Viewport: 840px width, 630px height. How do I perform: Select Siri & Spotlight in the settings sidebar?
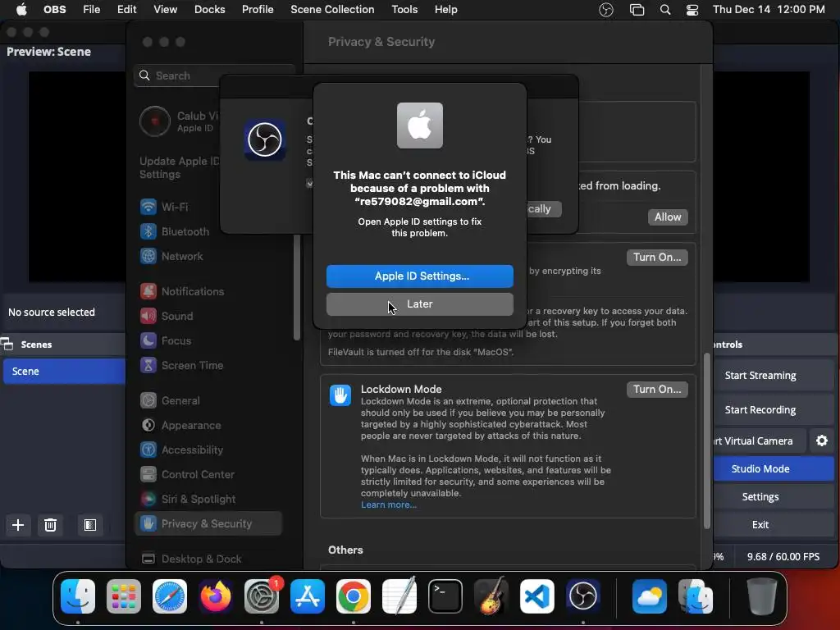click(x=209, y=500)
